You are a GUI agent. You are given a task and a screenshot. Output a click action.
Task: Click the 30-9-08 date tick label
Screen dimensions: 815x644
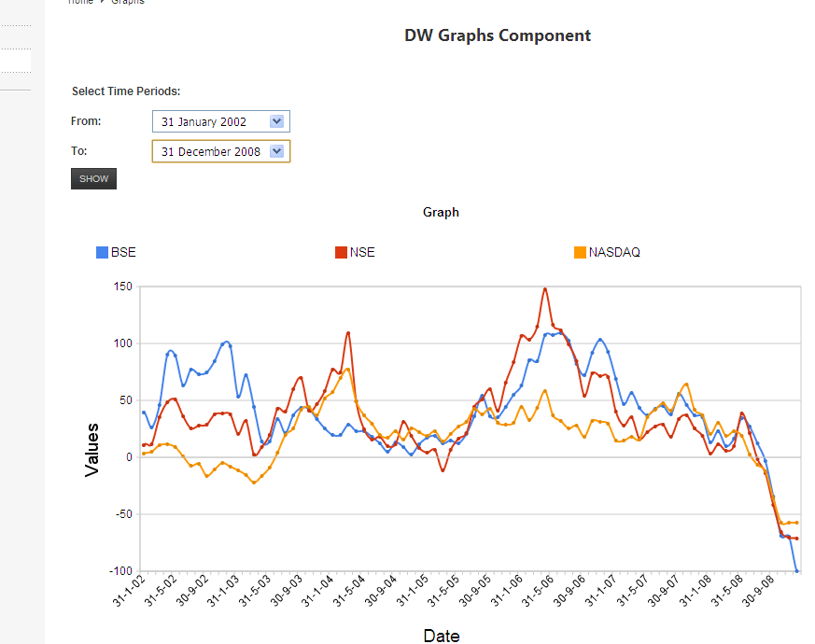[x=759, y=591]
